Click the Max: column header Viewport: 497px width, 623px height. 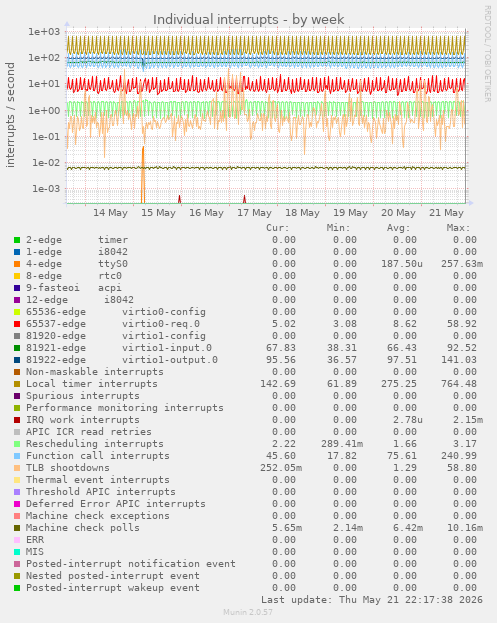pyautogui.click(x=458, y=228)
